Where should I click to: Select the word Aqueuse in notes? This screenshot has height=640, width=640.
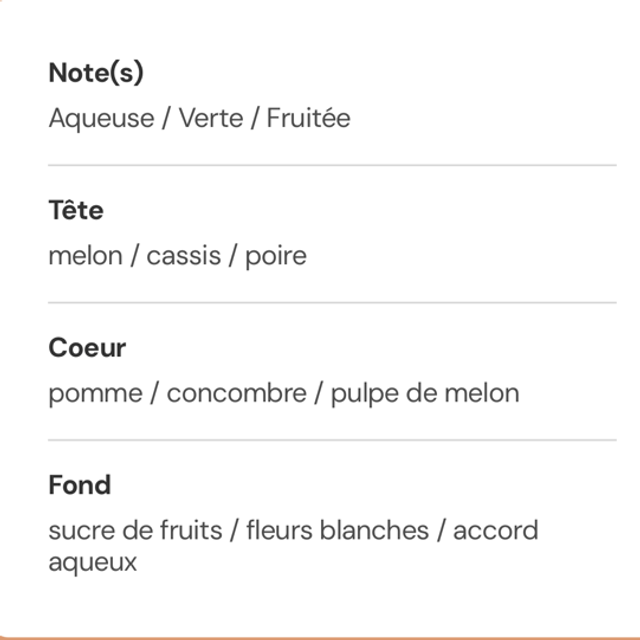(x=101, y=118)
